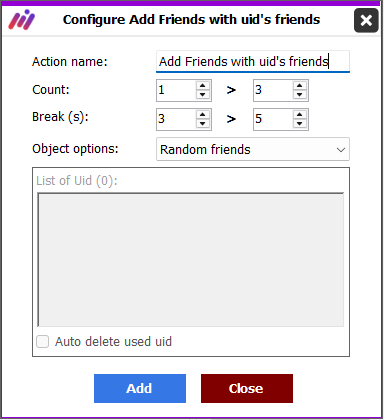Click the app logo in title bar
Viewport: 384px width, 420px height.
[x=22, y=20]
